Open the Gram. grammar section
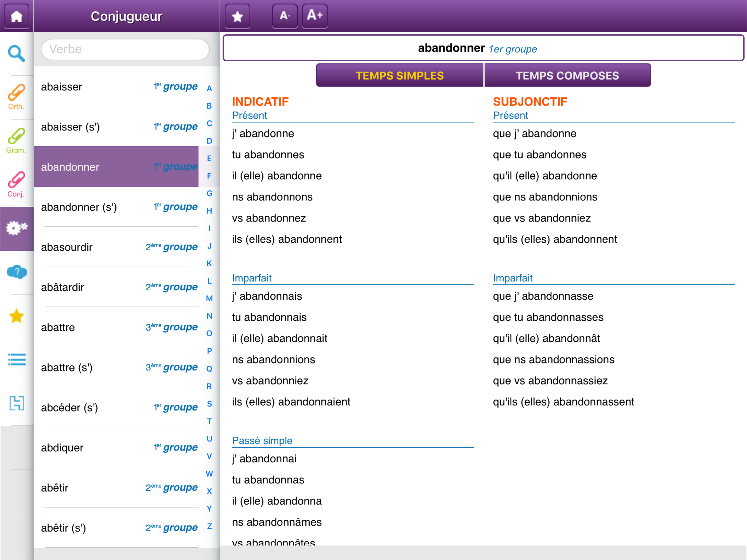Screen dimensions: 747x560 tap(16, 140)
